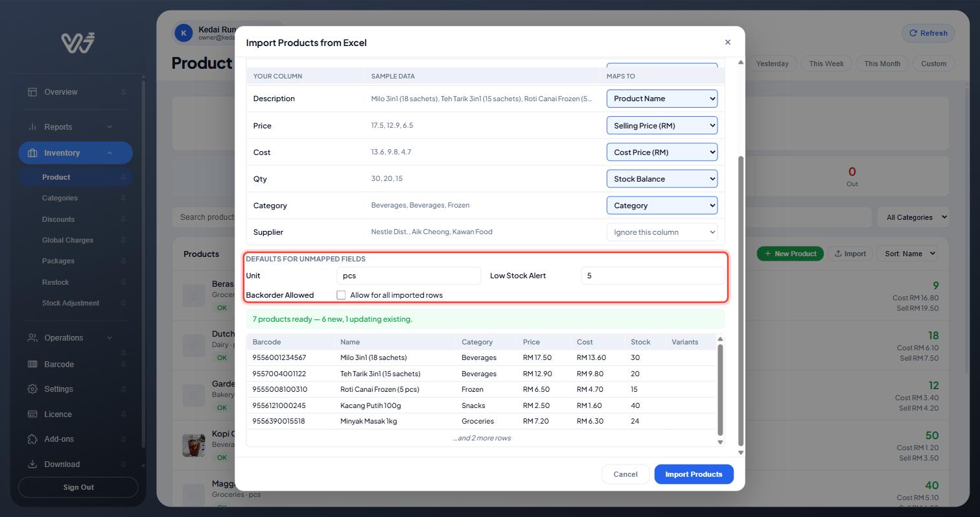
Task: Click the Barcode icon in sidebar
Action: click(x=32, y=365)
